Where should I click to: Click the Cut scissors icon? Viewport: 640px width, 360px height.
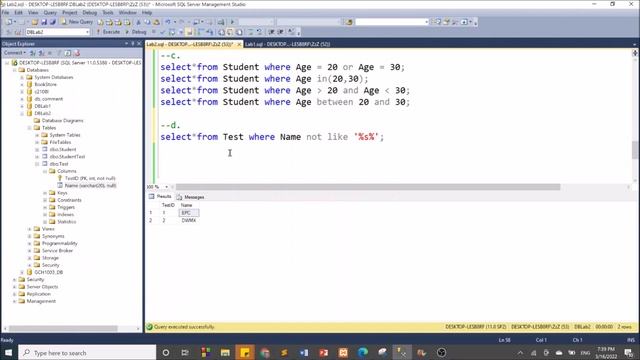(x=138, y=22)
